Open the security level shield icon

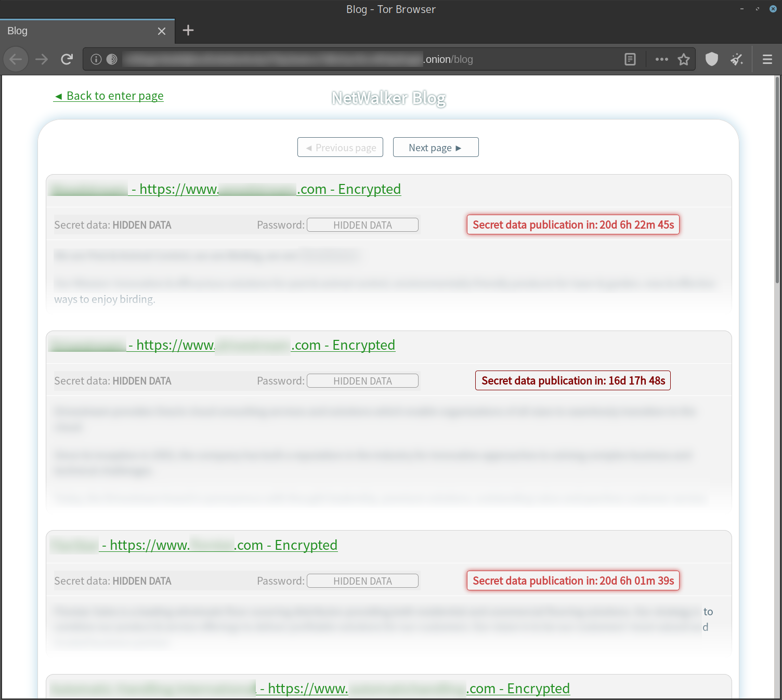[712, 59]
